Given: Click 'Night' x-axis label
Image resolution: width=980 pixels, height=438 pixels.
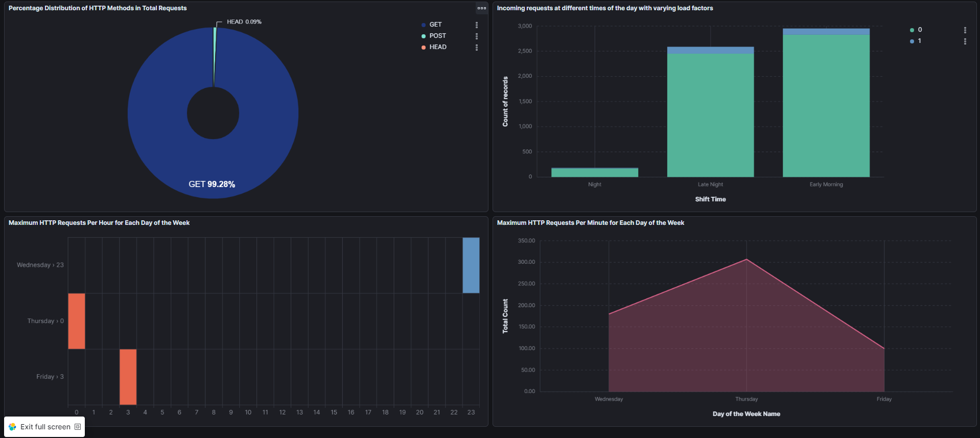Looking at the screenshot, I should click(595, 185).
